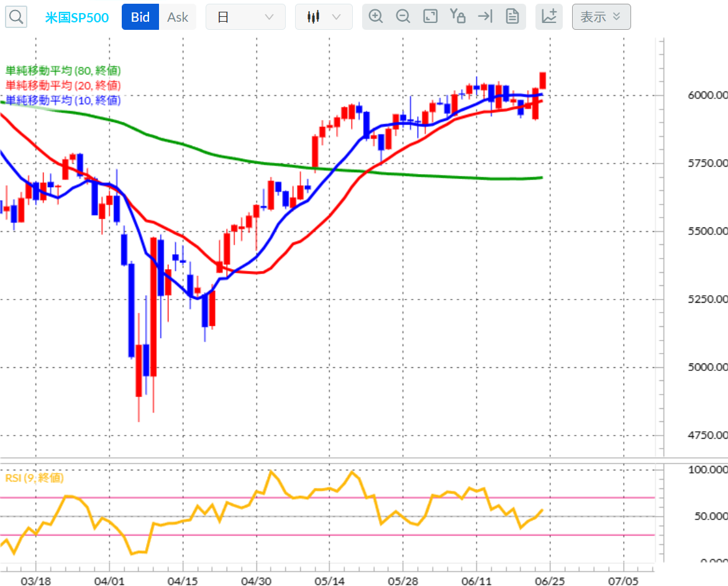Click the RSI 100.000 scale label
Image resolution: width=728 pixels, height=586 pixels.
[x=708, y=470]
